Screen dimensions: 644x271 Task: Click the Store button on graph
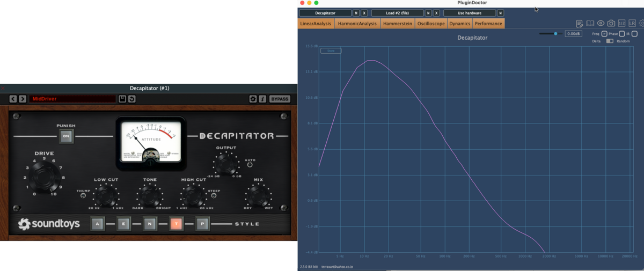click(331, 51)
